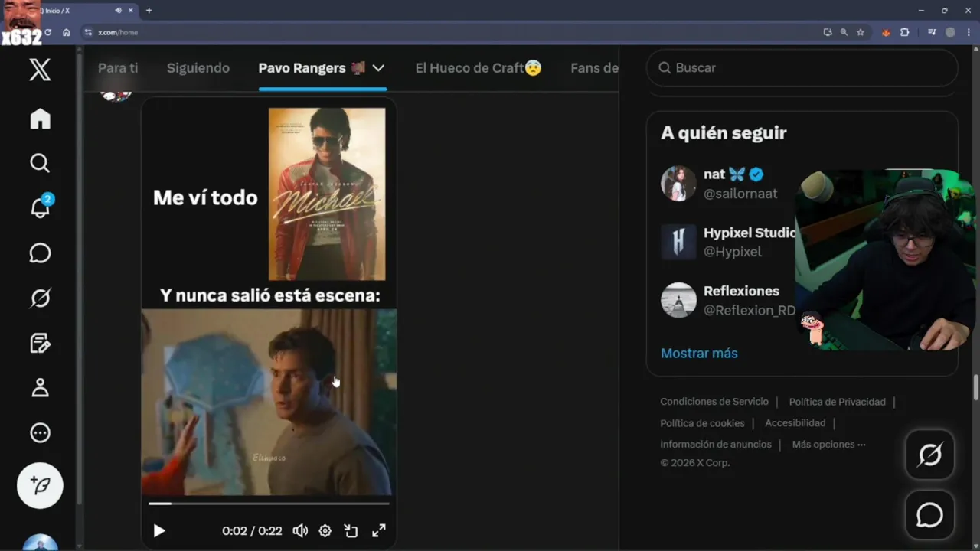Open video settings gear icon

[x=325, y=530]
